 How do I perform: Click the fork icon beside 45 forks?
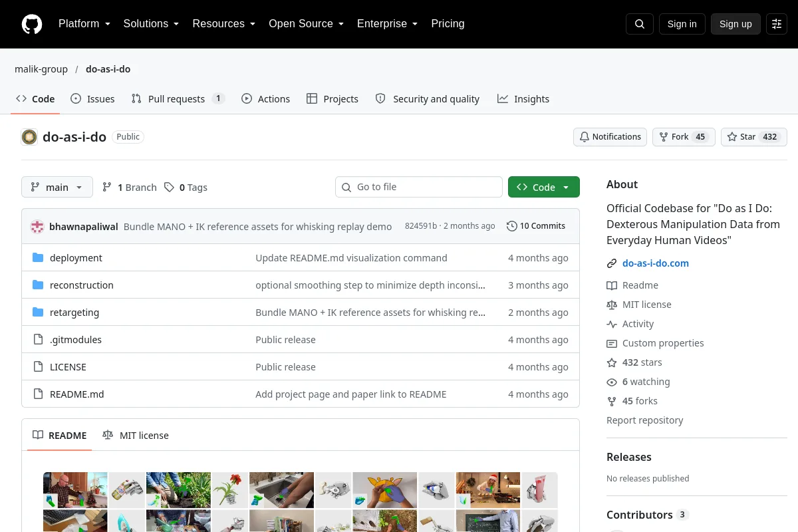(x=612, y=401)
